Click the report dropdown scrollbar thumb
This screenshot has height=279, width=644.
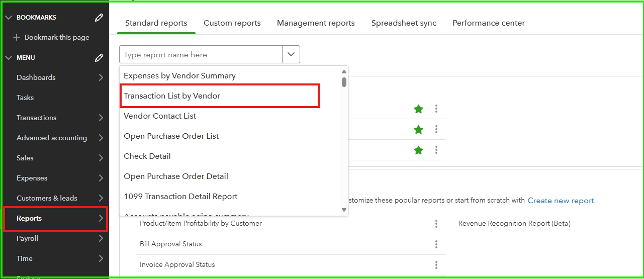tap(344, 82)
